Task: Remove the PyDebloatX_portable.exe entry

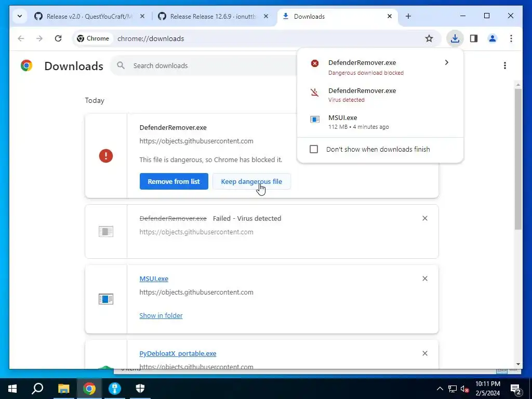Action: (x=425, y=353)
